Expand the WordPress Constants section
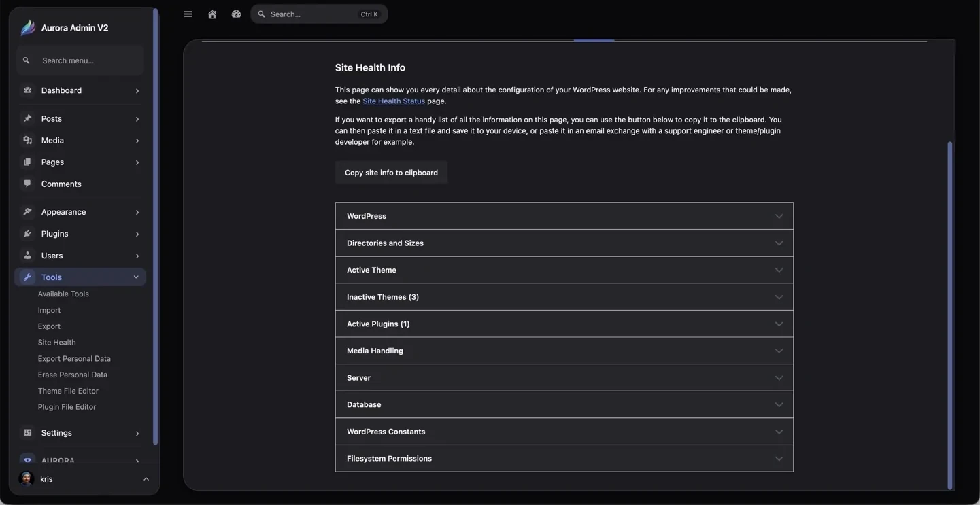980x505 pixels. [x=564, y=432]
